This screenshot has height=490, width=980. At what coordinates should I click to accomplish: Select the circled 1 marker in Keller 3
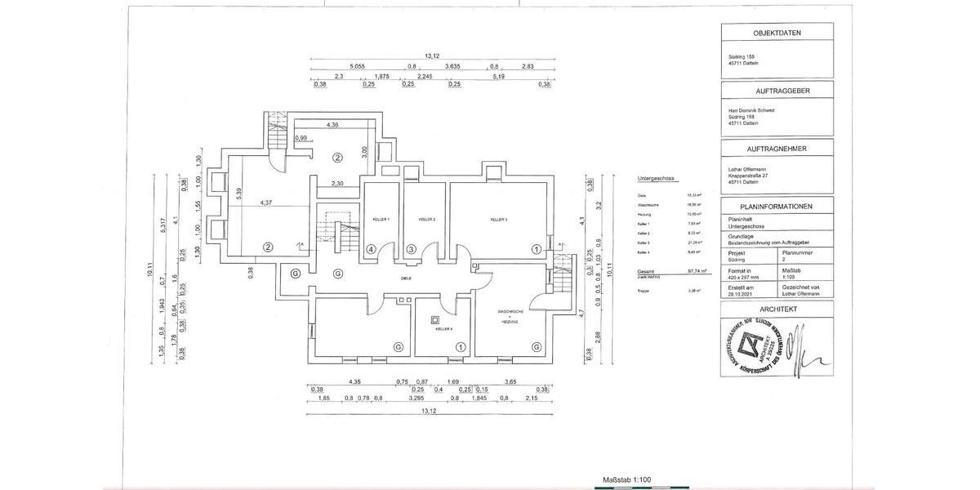coord(537,249)
